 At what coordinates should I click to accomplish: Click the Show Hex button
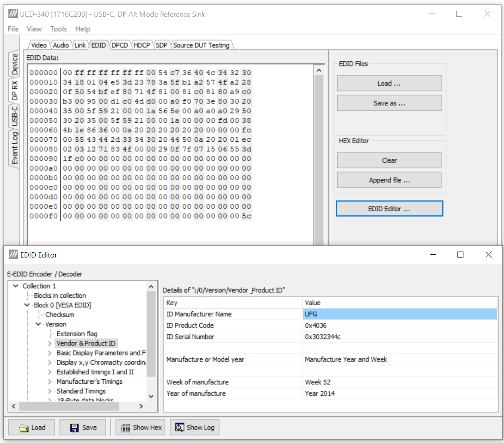pos(141,427)
